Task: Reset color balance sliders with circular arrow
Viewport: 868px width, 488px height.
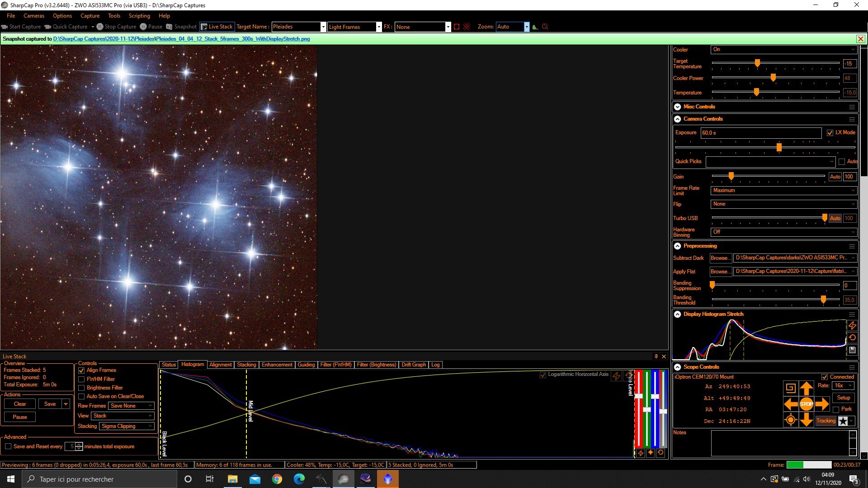Action: [660, 453]
